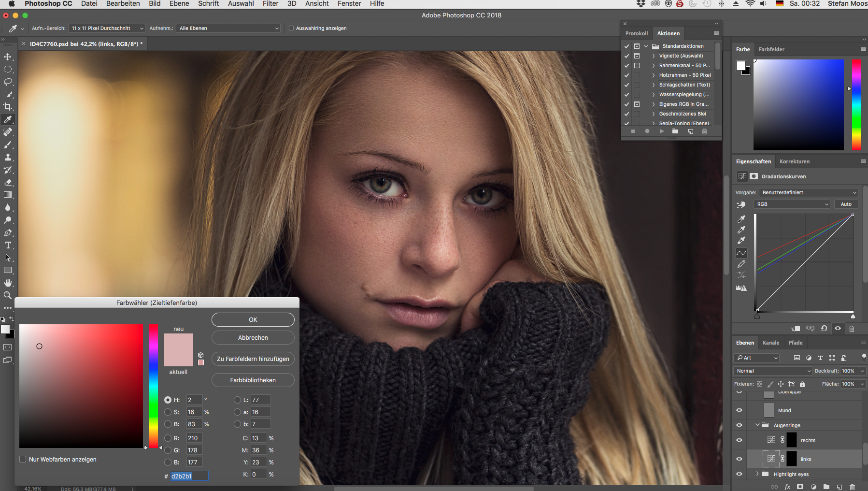
Task: Select the History Brush tool
Action: tap(8, 170)
